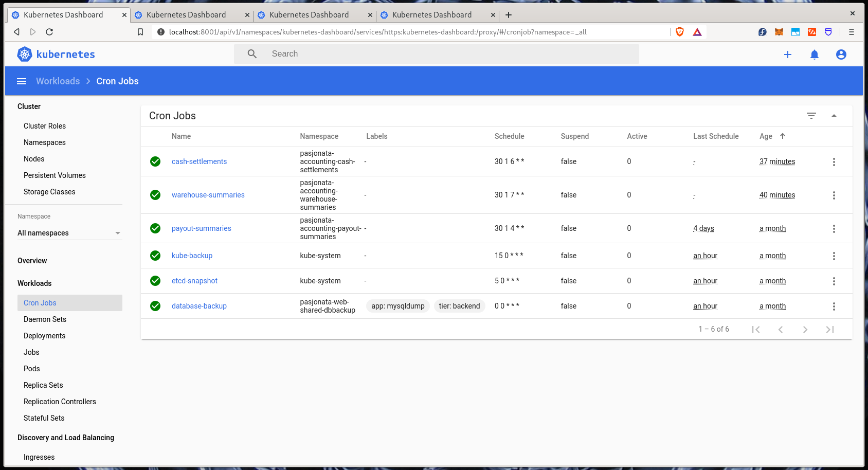
Task: Click the 'app: mysqldump' label chip
Action: point(398,306)
